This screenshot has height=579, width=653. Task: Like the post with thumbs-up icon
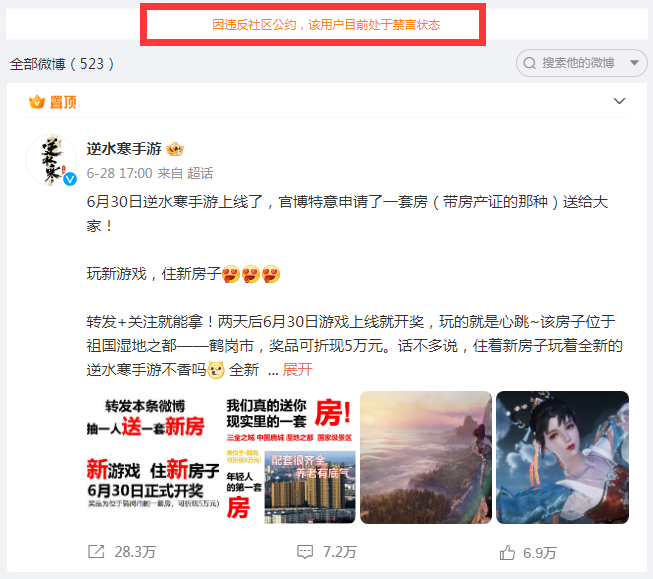point(507,553)
